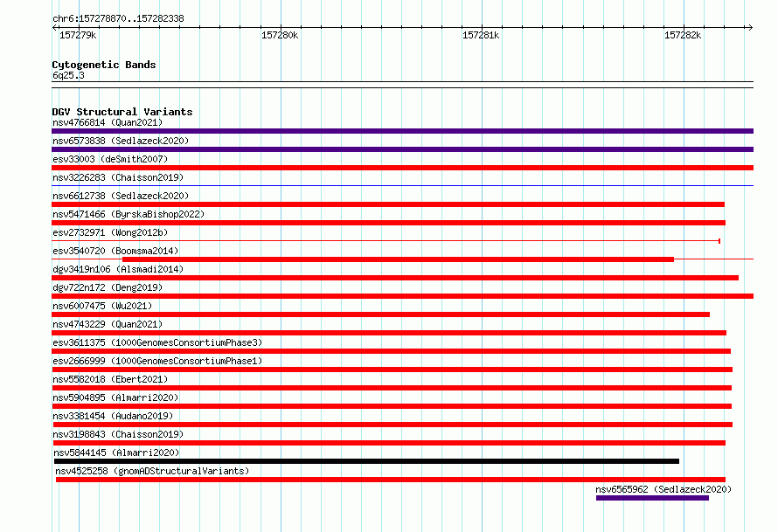Viewport: 778px width, 532px height.
Task: Click the short purple nsv6565962 bar
Action: 652,498
